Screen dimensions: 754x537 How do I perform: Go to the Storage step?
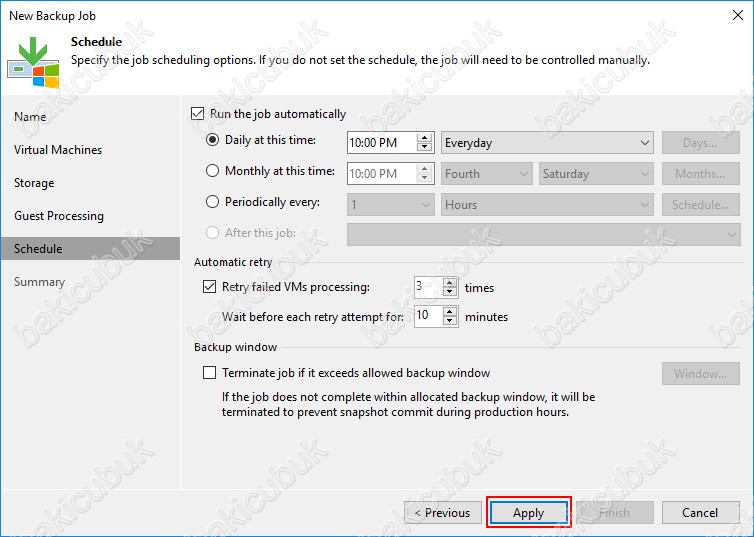[34, 183]
